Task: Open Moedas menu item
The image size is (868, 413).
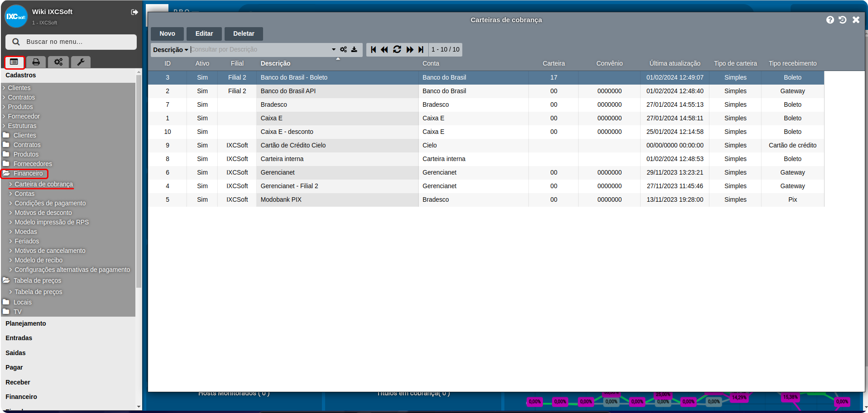Action: click(26, 232)
